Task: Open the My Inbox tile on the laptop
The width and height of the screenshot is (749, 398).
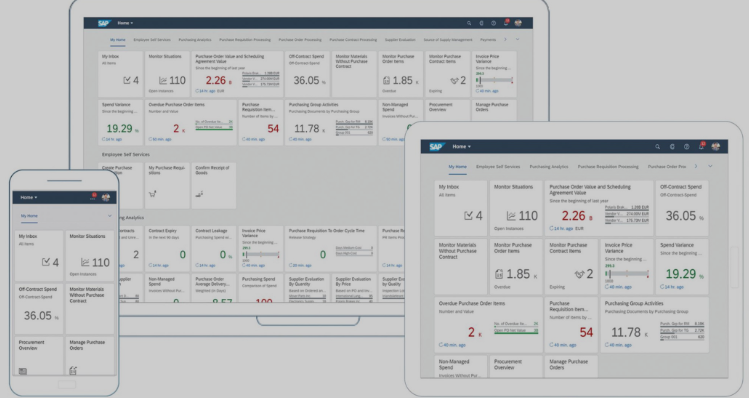Action: [120, 74]
